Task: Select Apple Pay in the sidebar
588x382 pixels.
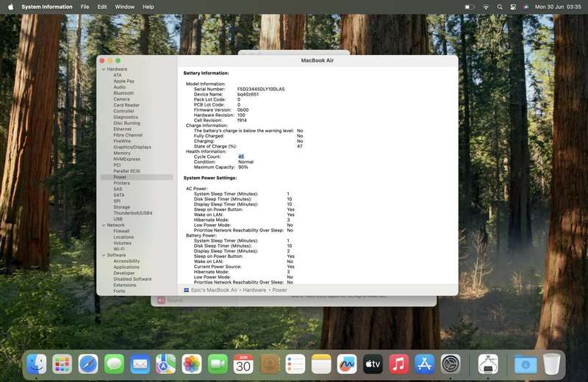Action: (123, 81)
